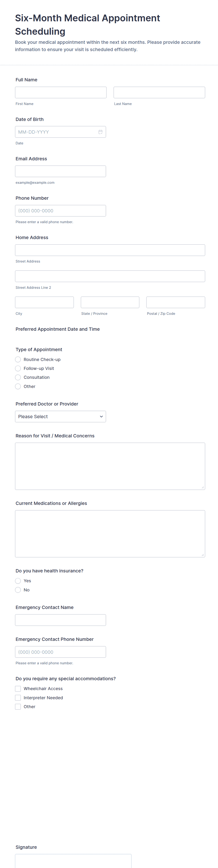
Task: Click the Emergency Contact Name field
Action: pos(61,620)
